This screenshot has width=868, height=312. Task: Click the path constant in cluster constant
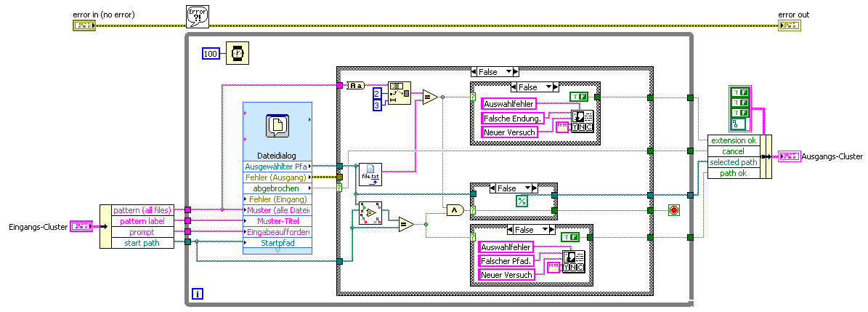point(738,124)
